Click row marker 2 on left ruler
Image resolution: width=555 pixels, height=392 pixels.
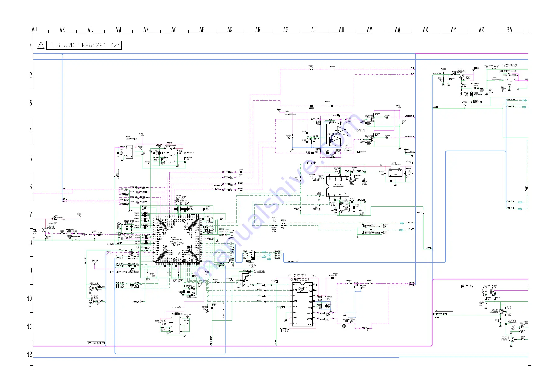(30, 75)
